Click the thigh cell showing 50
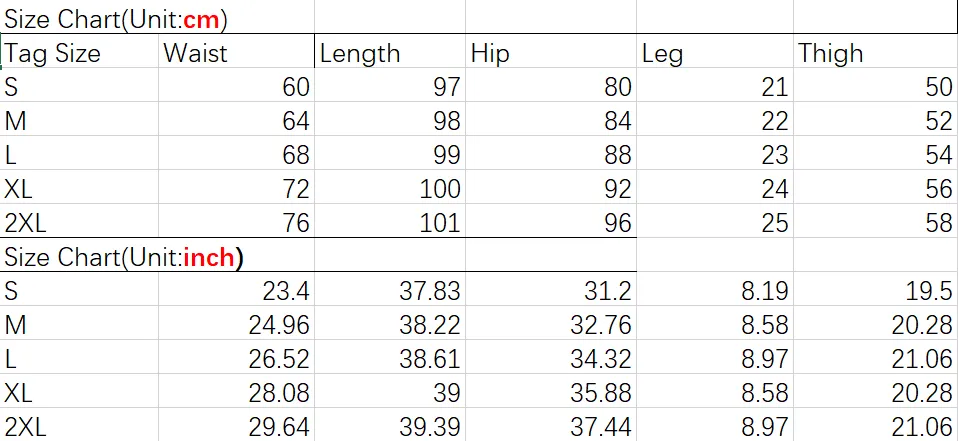 pyautogui.click(x=876, y=85)
